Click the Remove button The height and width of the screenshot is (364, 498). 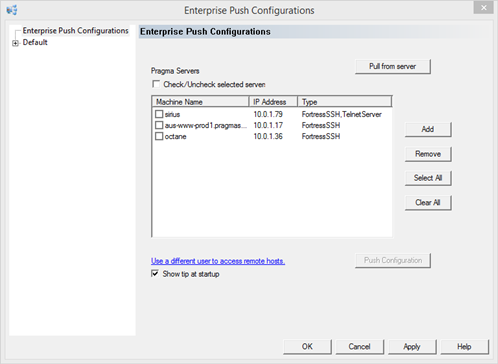[428, 154]
